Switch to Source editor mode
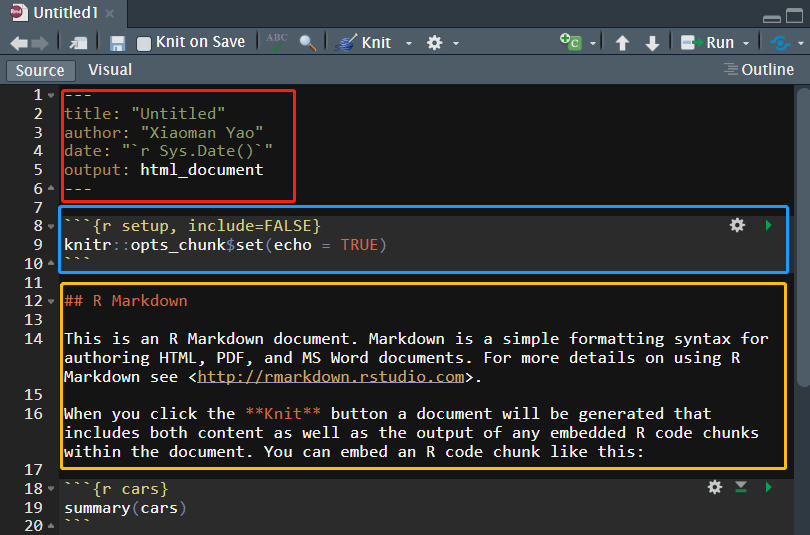 click(x=40, y=70)
